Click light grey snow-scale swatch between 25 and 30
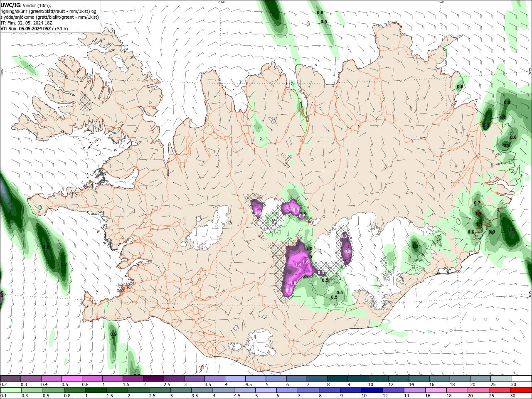The width and height of the screenshot is (532, 399). [x=501, y=379]
